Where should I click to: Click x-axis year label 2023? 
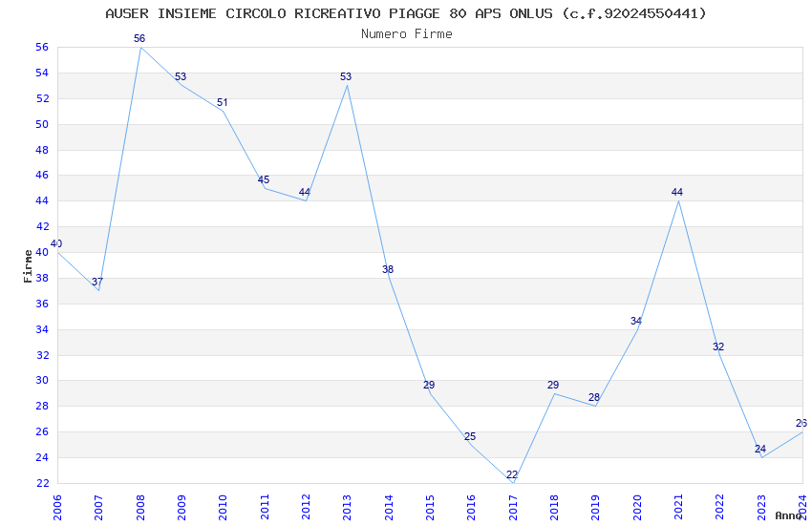point(761,508)
